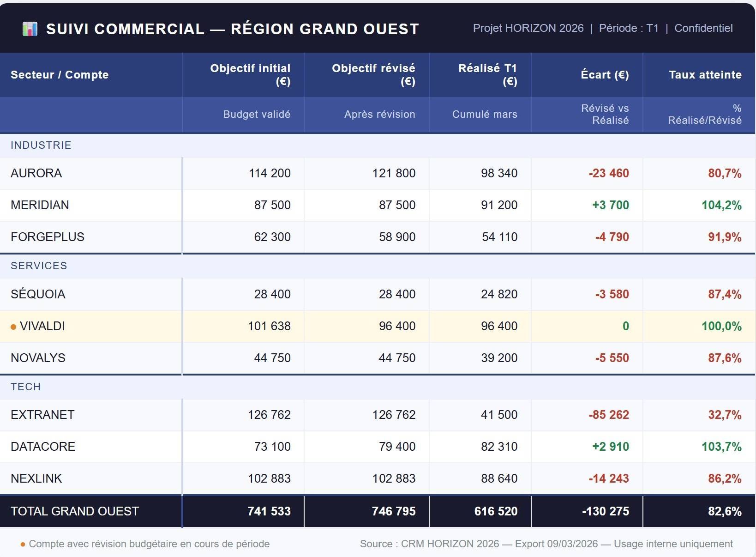Click the "Projet HORIZON 2026" header text
The width and height of the screenshot is (756, 557).
tap(528, 29)
